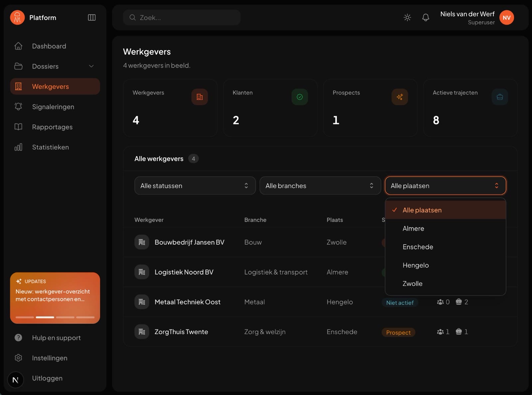The image size is (532, 395).
Task: Click Uitloggen to sign out
Action: click(x=47, y=378)
